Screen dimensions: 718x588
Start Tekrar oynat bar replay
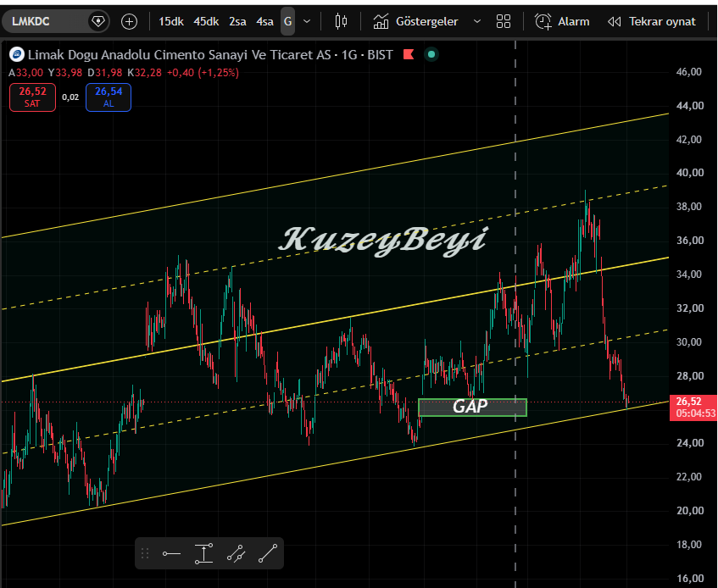click(x=651, y=21)
